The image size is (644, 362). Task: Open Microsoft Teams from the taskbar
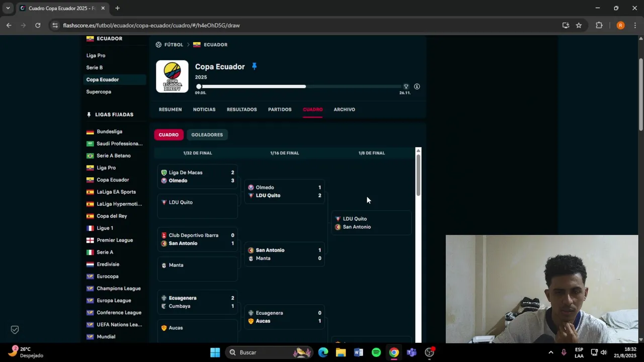click(412, 352)
